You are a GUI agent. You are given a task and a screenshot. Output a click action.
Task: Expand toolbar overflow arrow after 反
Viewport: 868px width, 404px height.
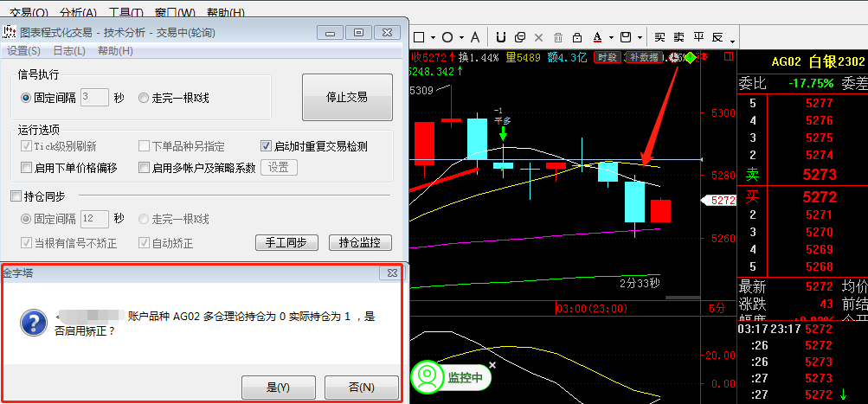point(732,42)
